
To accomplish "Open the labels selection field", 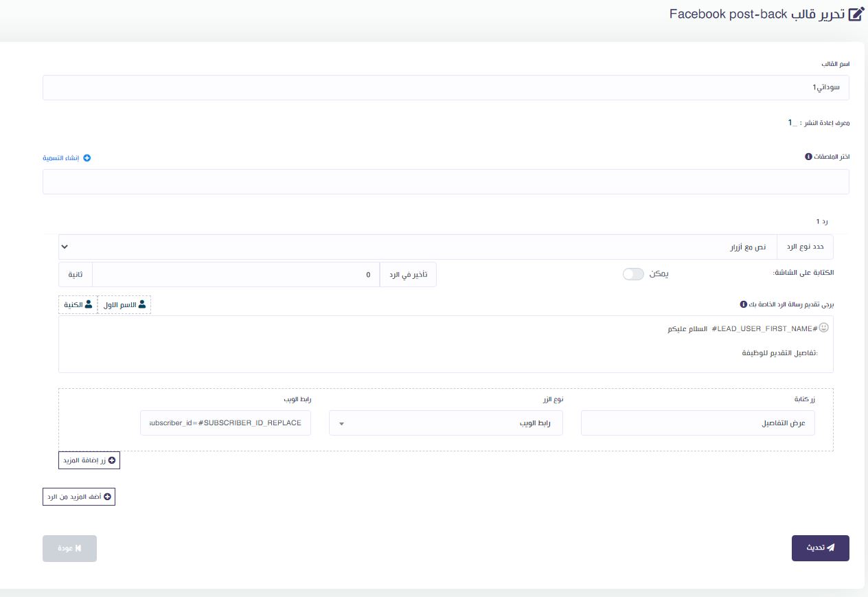I will point(446,182).
